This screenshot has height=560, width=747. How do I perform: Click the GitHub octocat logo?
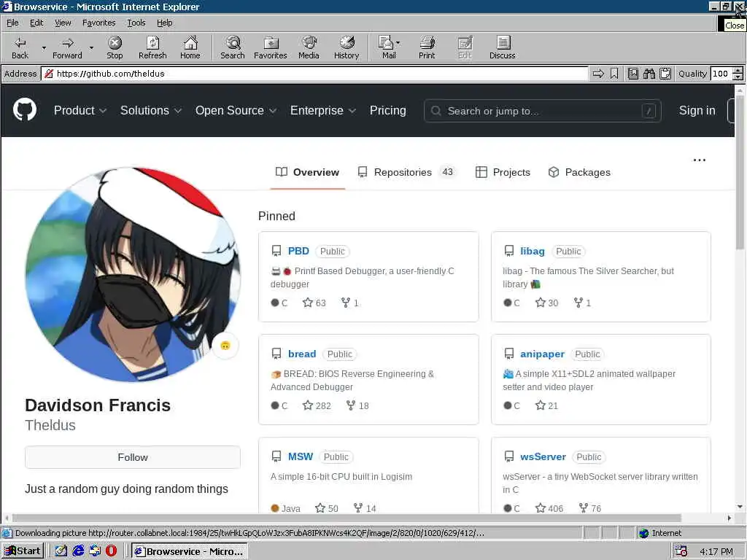tap(24, 110)
